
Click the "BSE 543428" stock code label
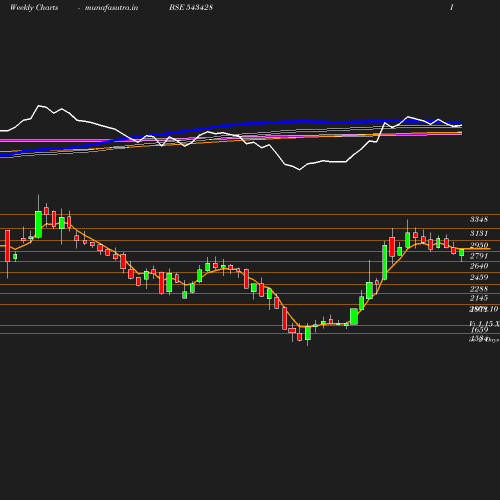pyautogui.click(x=191, y=7)
